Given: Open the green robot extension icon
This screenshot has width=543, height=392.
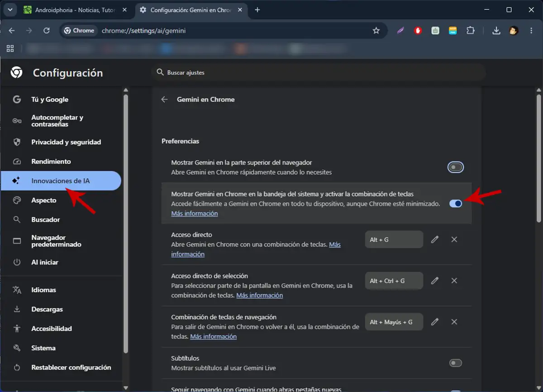Looking at the screenshot, I should 435,31.
